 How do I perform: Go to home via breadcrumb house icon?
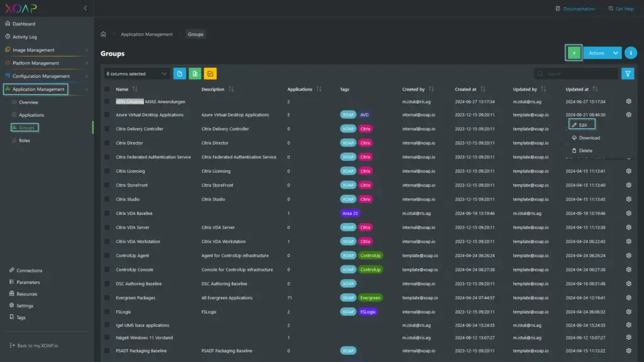click(x=103, y=34)
